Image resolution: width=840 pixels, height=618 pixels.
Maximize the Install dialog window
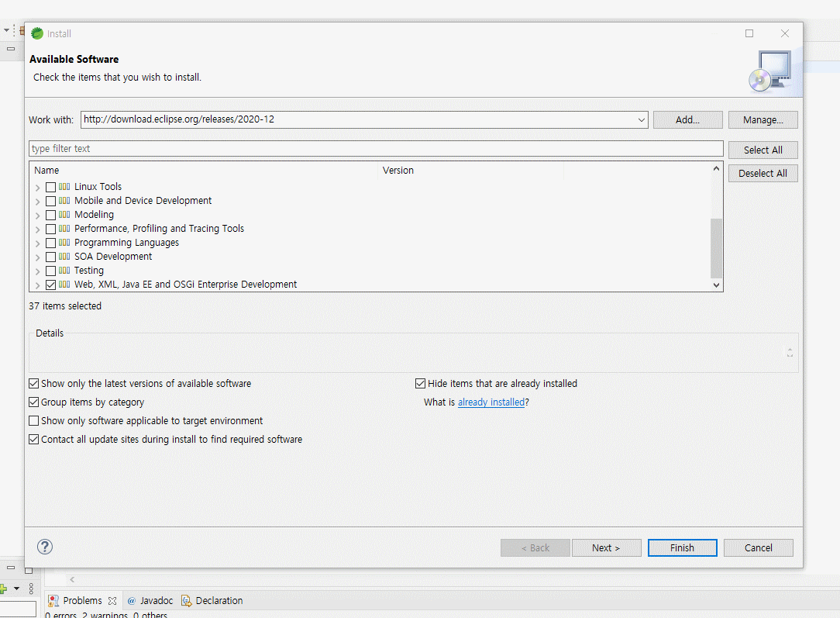coord(749,33)
